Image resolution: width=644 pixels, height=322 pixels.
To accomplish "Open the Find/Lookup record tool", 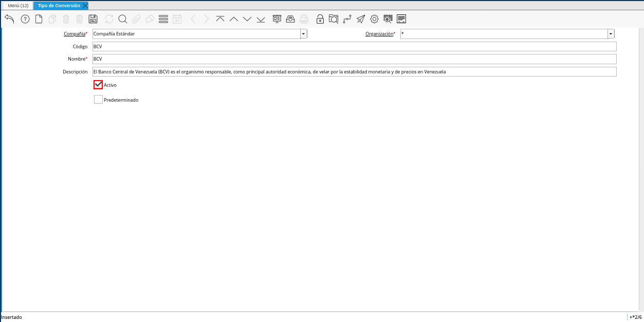I will (x=122, y=18).
